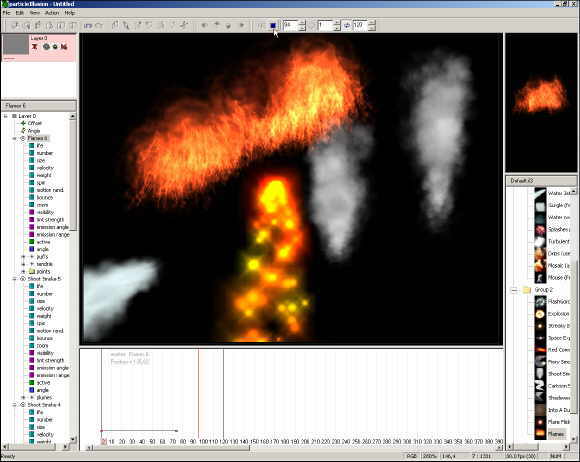Open the Help menu
This screenshot has height=462, width=580.
(x=70, y=13)
